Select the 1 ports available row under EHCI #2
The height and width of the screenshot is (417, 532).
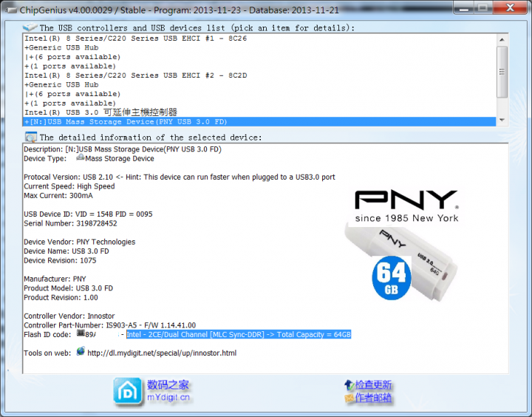coord(259,104)
